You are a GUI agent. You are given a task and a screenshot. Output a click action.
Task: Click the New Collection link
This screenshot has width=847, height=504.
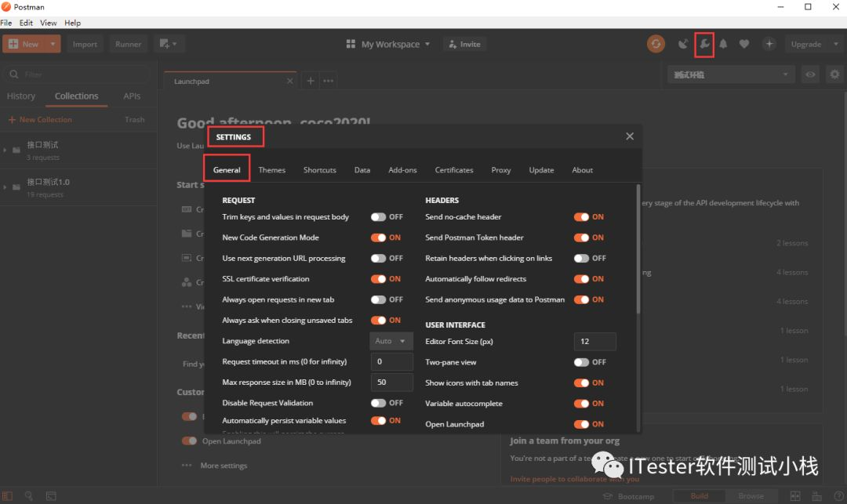point(40,120)
